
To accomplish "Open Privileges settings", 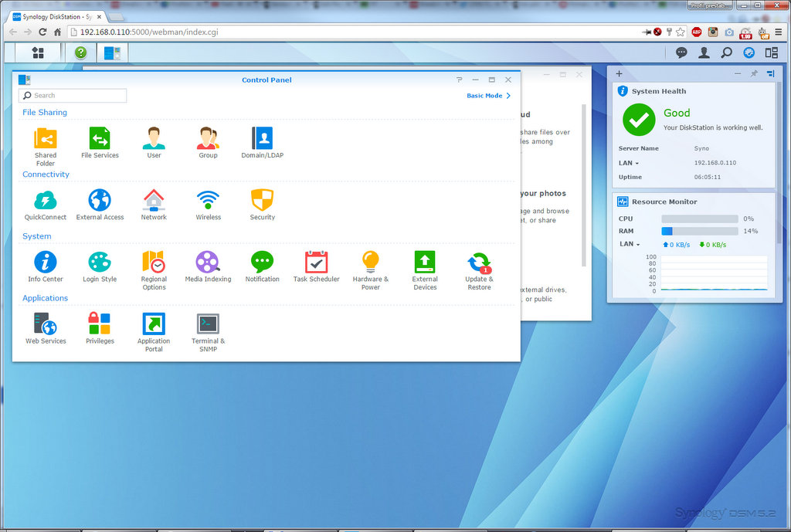I will tap(100, 329).
